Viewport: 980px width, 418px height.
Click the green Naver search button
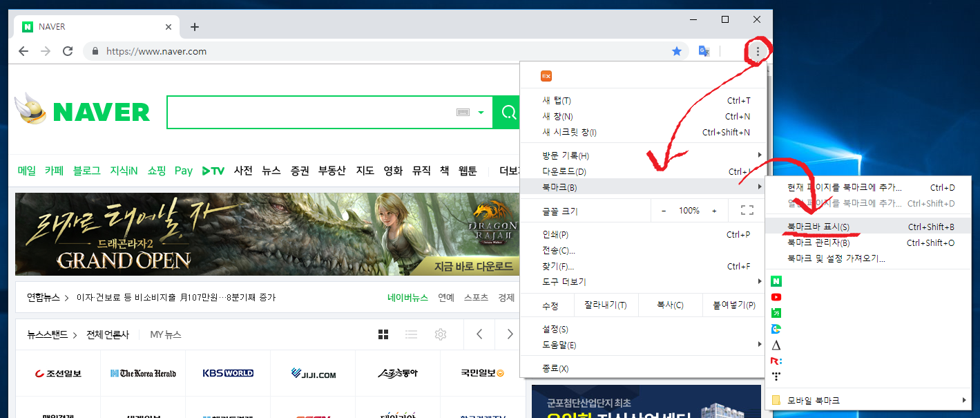tap(508, 113)
